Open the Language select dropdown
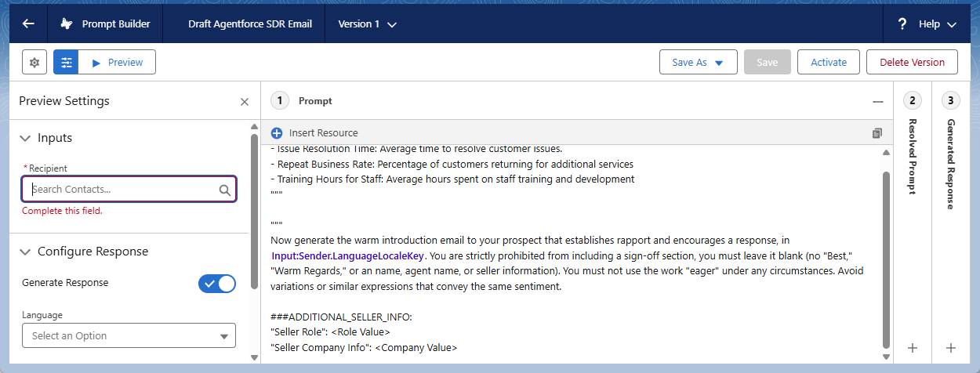This screenshot has width=980, height=373. 129,335
